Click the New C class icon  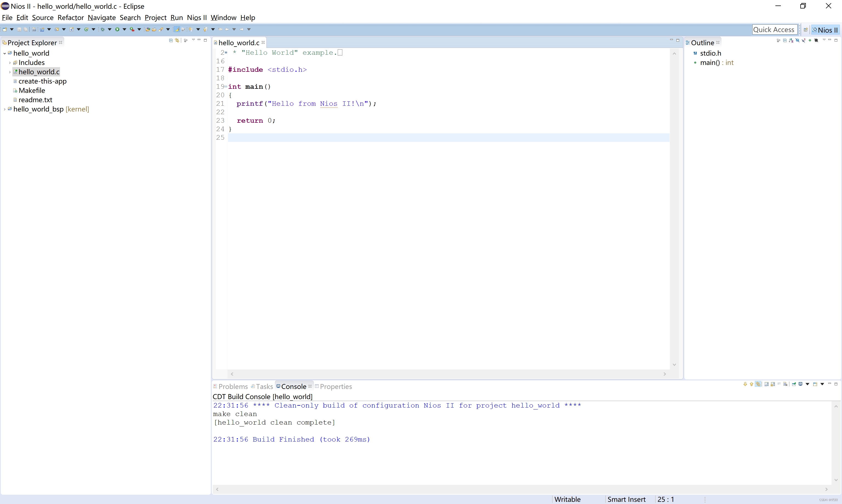point(86,30)
